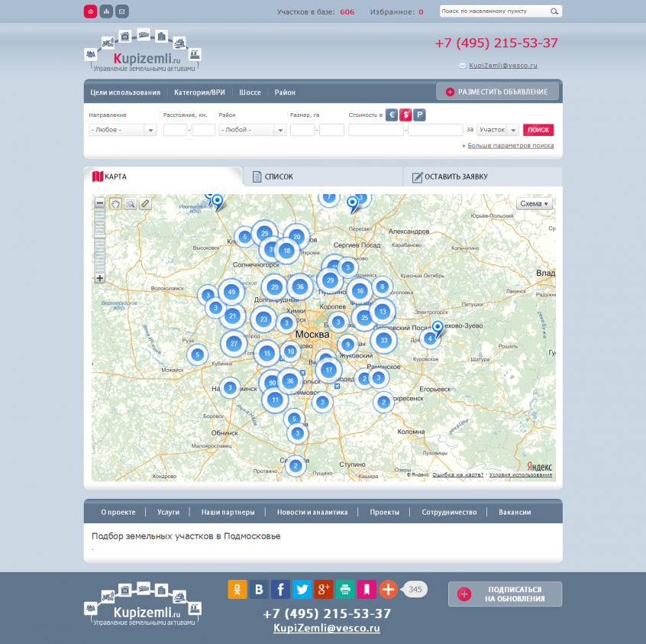
Task: Select euro currency toggle
Action: [392, 115]
